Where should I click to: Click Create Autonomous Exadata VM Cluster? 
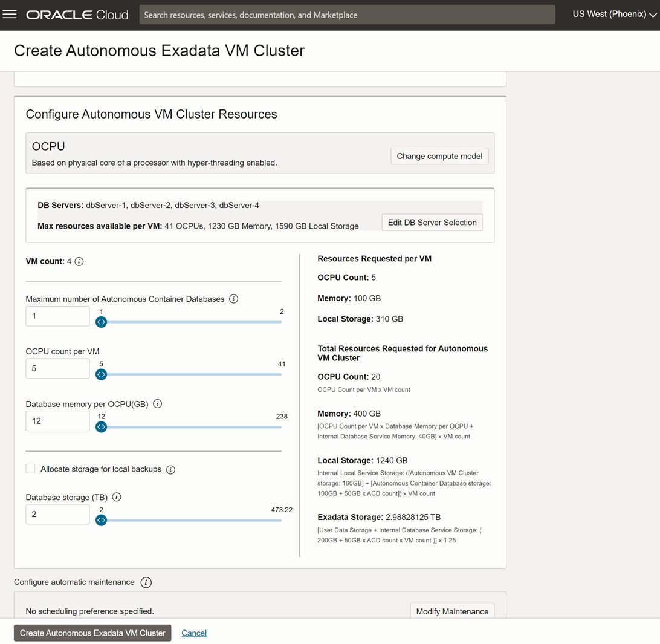pos(92,633)
